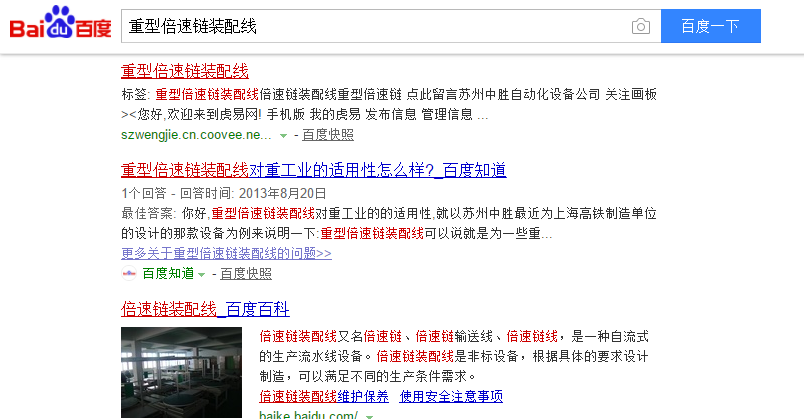Expand dropdown arrow next to szwengjie.cn.coovee.ne...

[283, 136]
